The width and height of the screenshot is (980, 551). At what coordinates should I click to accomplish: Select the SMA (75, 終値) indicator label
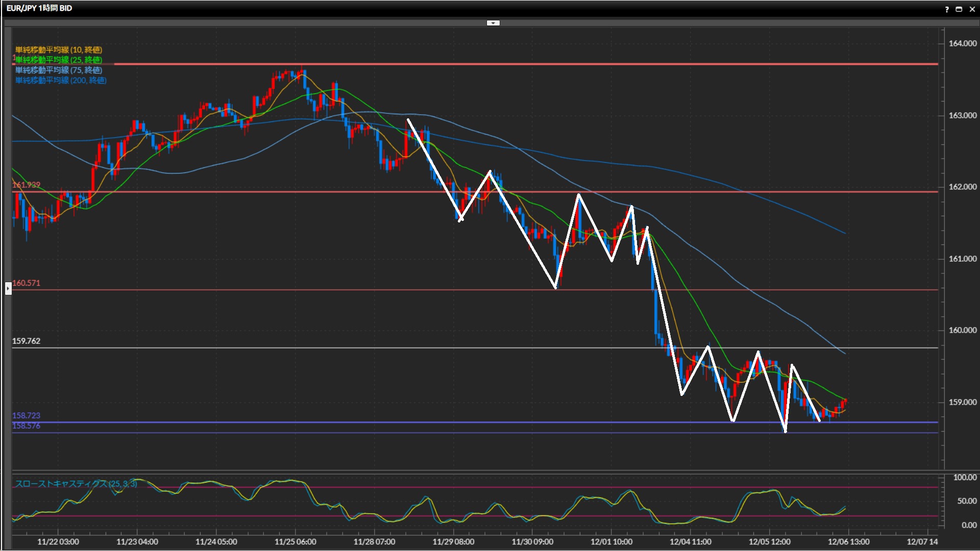pos(59,70)
